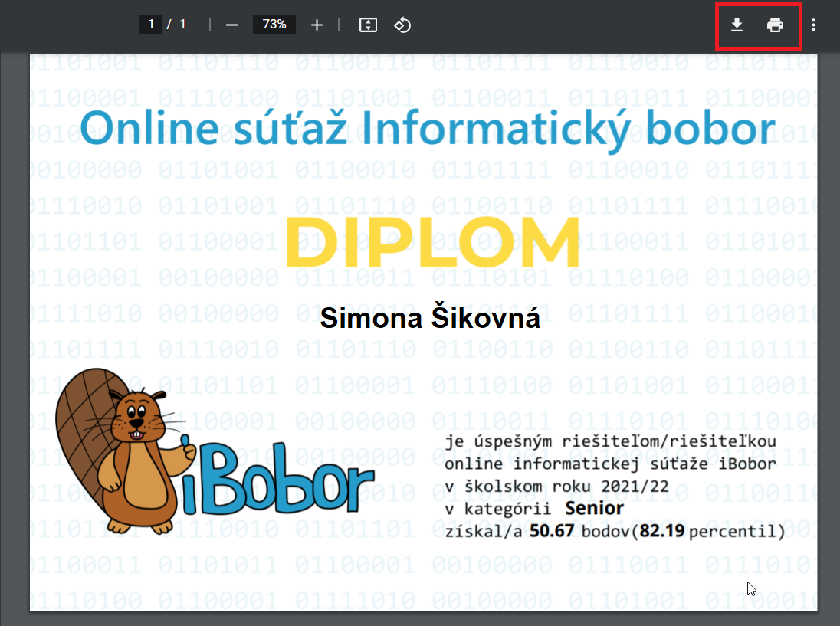Click the Senior category text

594,508
